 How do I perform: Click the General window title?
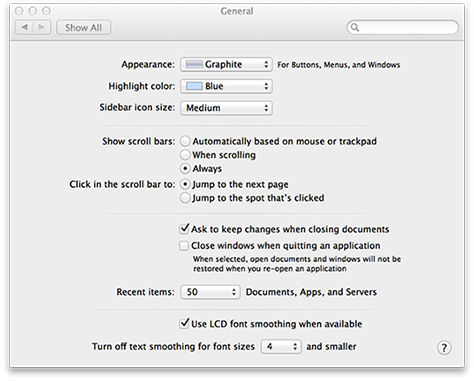pyautogui.click(x=237, y=11)
